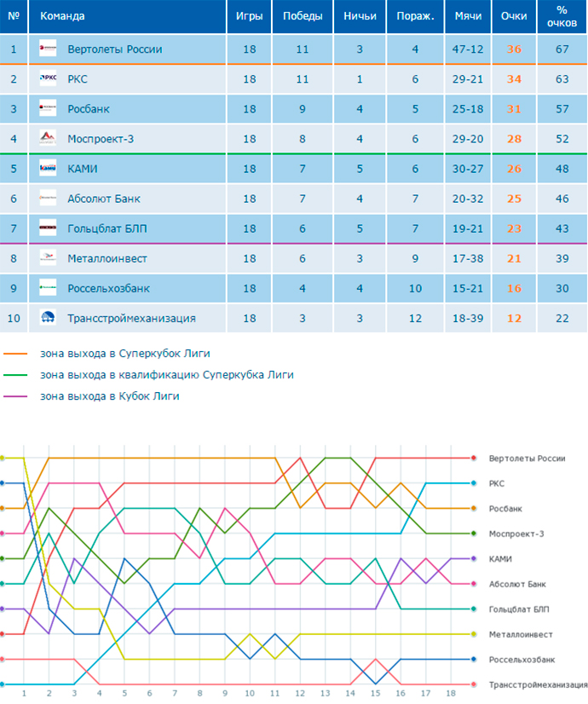Click chart legend label Россельхозбанк

pyautogui.click(x=522, y=660)
